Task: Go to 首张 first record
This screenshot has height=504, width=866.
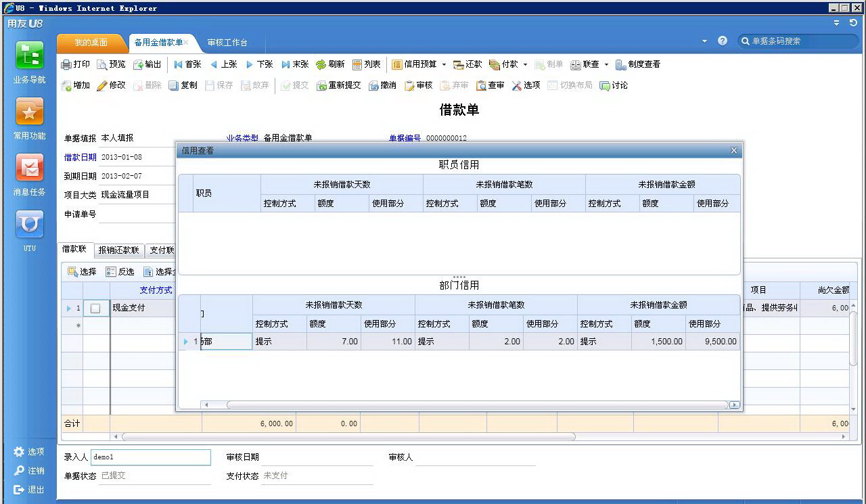Action: pyautogui.click(x=187, y=64)
